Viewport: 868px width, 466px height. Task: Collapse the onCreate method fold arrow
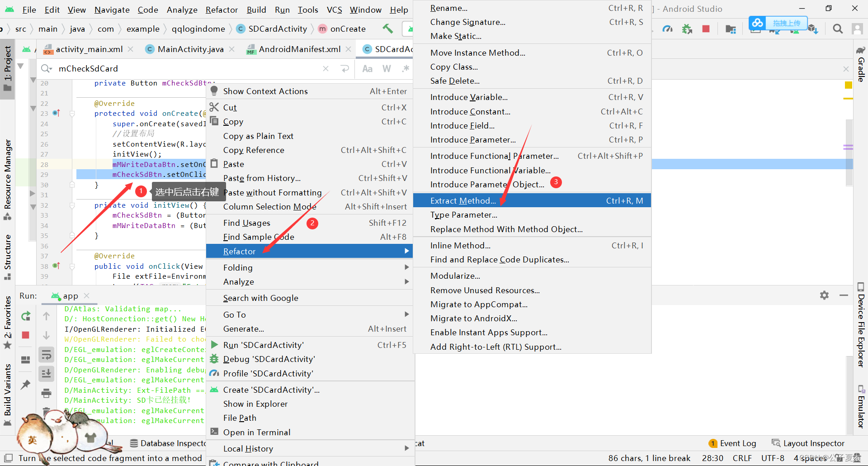[72, 114]
